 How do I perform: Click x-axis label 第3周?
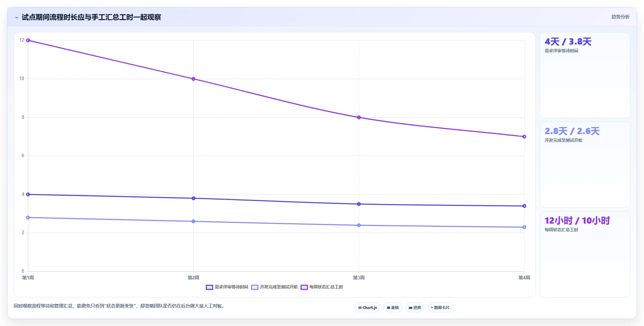[x=359, y=278]
